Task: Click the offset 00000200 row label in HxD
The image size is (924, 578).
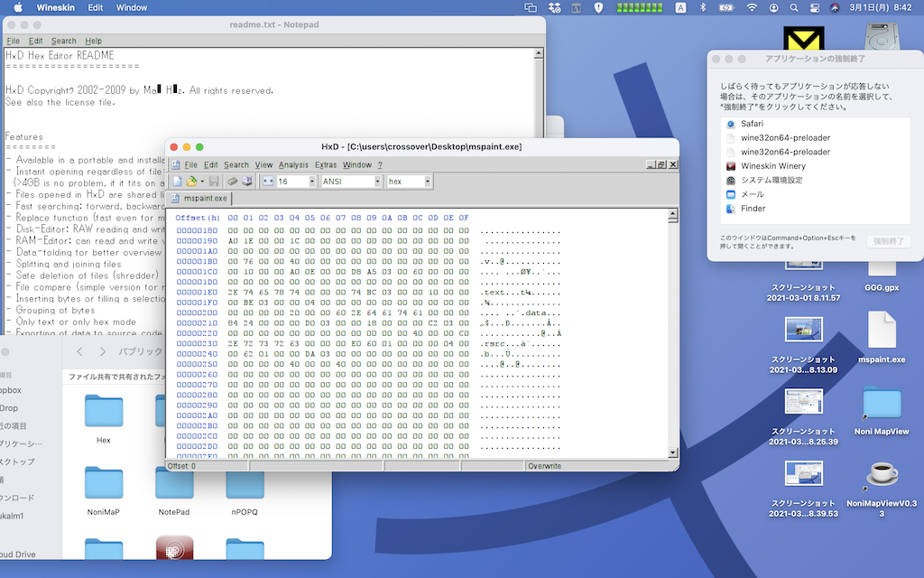Action: click(x=197, y=313)
